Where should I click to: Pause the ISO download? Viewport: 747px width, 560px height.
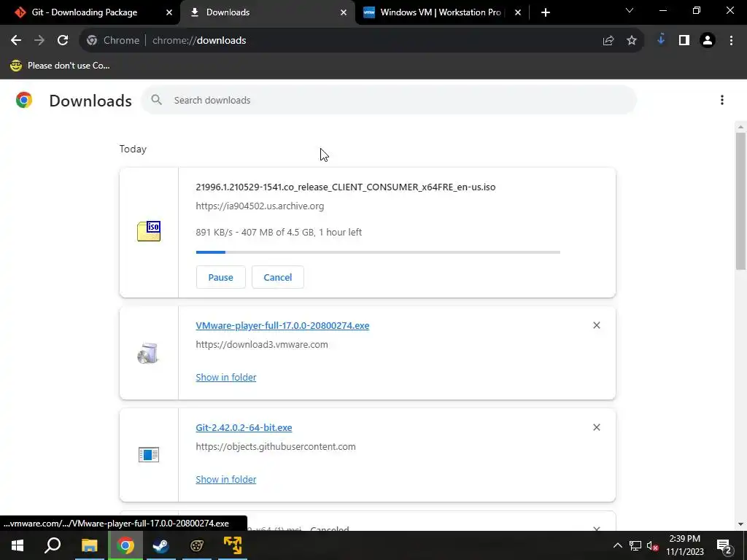tap(220, 277)
